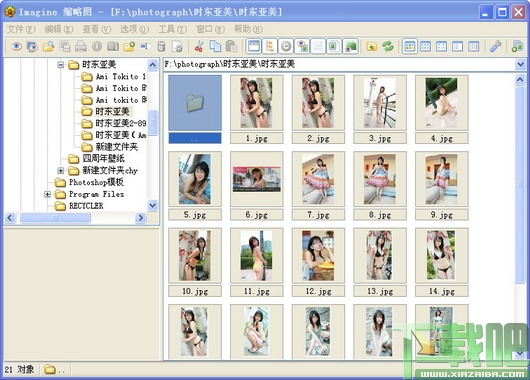The width and height of the screenshot is (530, 380).
Task: Select the 3.jpg thumbnail
Action: click(380, 103)
